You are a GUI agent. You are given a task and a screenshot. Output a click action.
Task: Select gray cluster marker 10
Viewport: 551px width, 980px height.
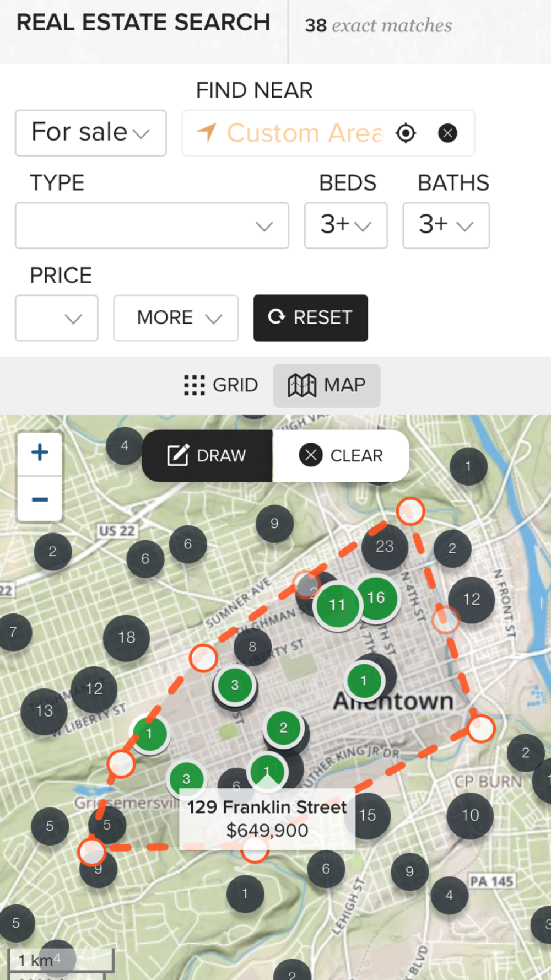[x=470, y=815]
